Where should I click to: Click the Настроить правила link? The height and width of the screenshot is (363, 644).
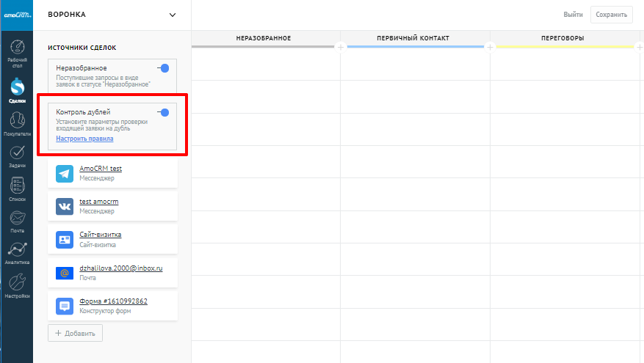[84, 139]
